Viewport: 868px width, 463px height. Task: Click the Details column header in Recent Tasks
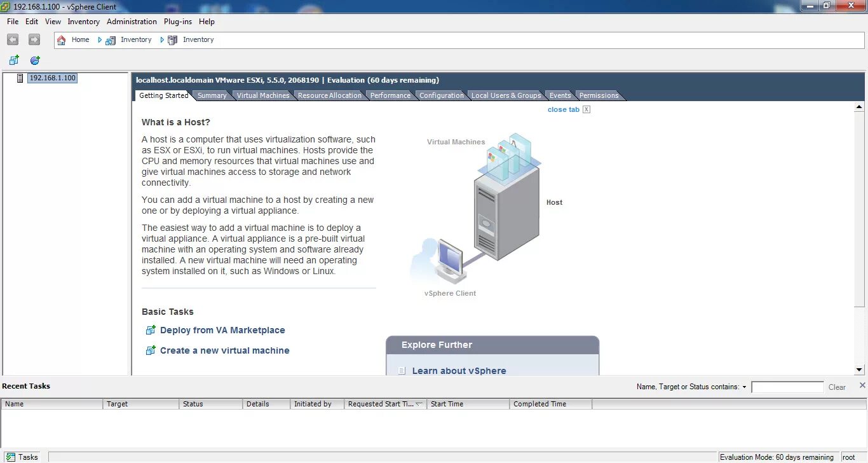(x=266, y=404)
